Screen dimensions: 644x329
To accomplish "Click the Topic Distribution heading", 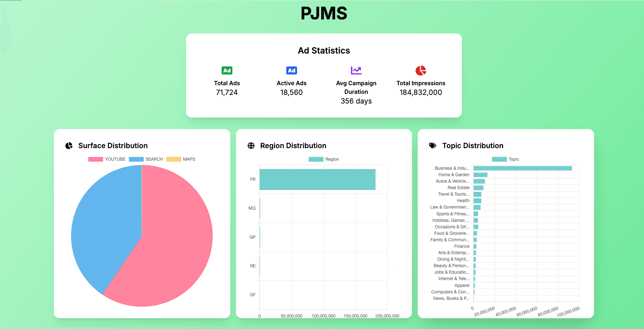I will tap(473, 146).
